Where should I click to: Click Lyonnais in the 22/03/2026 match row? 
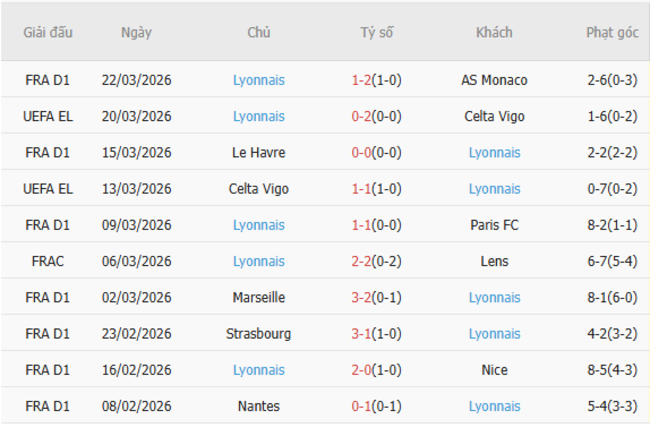[x=259, y=80]
